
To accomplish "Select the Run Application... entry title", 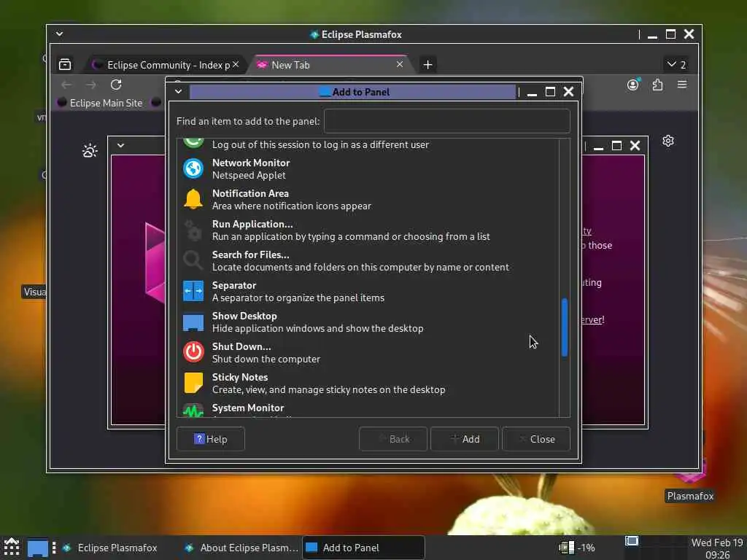I will (x=252, y=224).
